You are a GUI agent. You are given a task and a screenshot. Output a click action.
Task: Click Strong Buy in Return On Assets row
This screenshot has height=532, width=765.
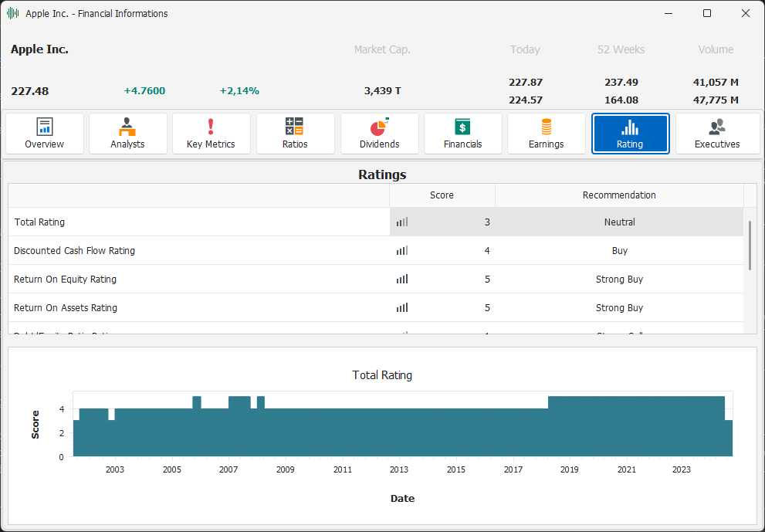tap(620, 307)
